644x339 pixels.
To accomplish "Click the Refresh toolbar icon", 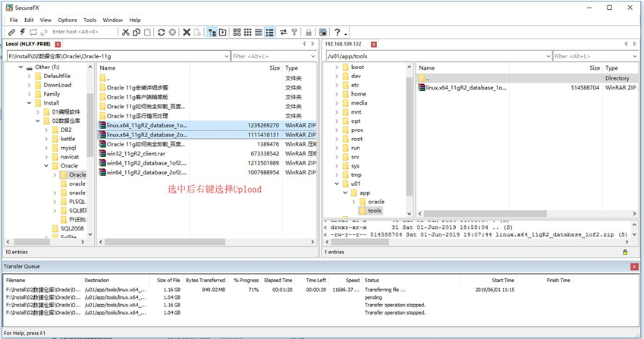I will tap(162, 32).
